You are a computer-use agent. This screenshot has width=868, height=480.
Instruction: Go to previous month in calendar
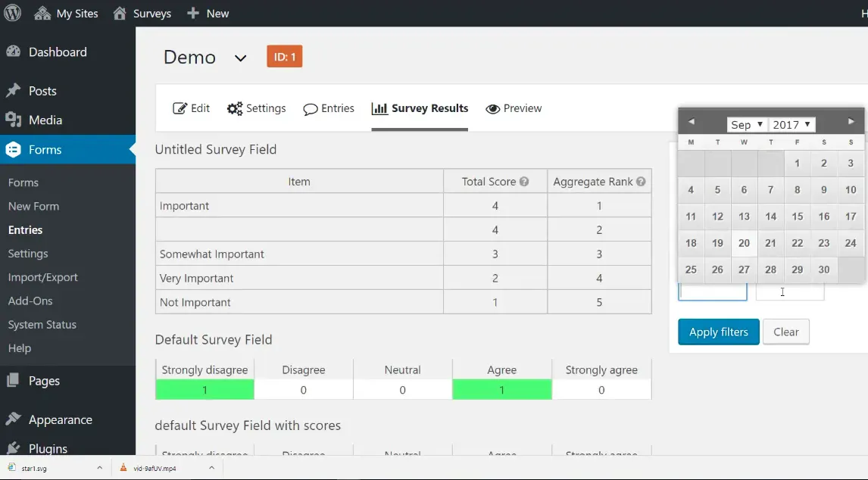pyautogui.click(x=691, y=122)
